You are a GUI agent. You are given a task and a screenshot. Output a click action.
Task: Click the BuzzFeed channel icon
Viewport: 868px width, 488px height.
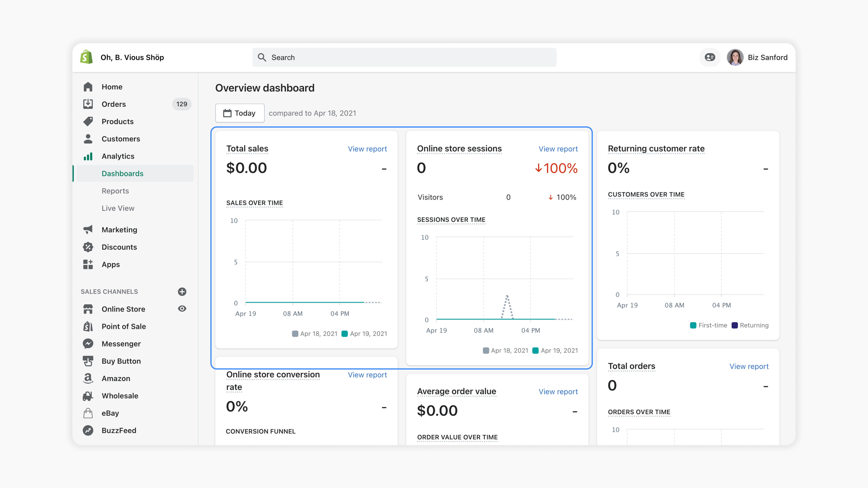(x=88, y=430)
